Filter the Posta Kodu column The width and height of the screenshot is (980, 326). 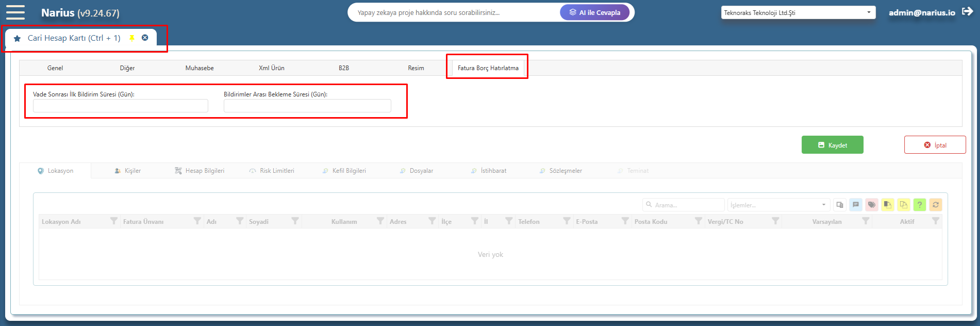(698, 221)
